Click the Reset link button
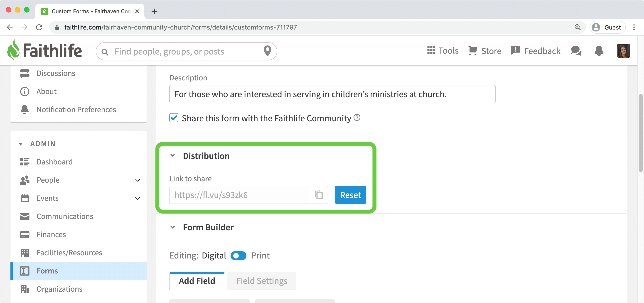 [x=350, y=195]
